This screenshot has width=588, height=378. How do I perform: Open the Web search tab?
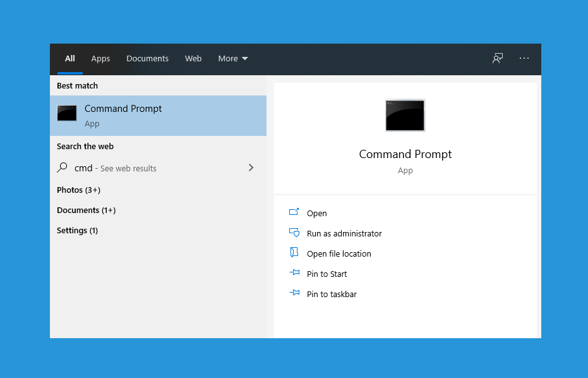coord(193,58)
